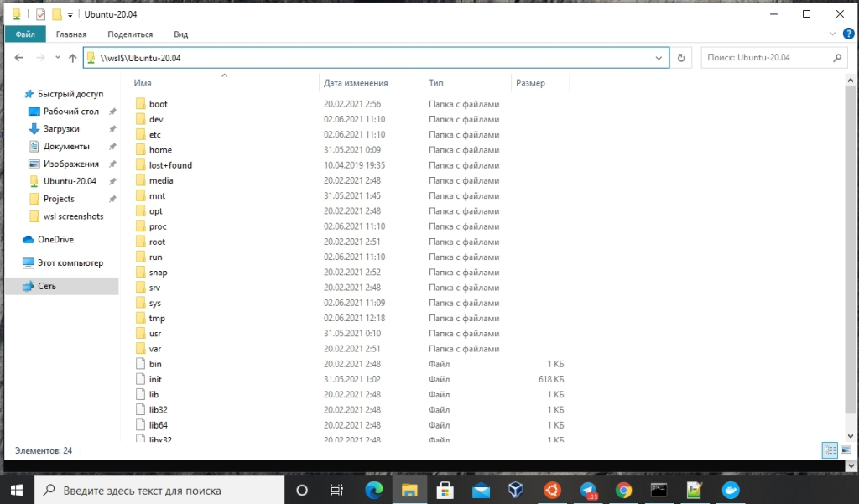
Task: Switch to large icons view layout
Action: click(846, 450)
